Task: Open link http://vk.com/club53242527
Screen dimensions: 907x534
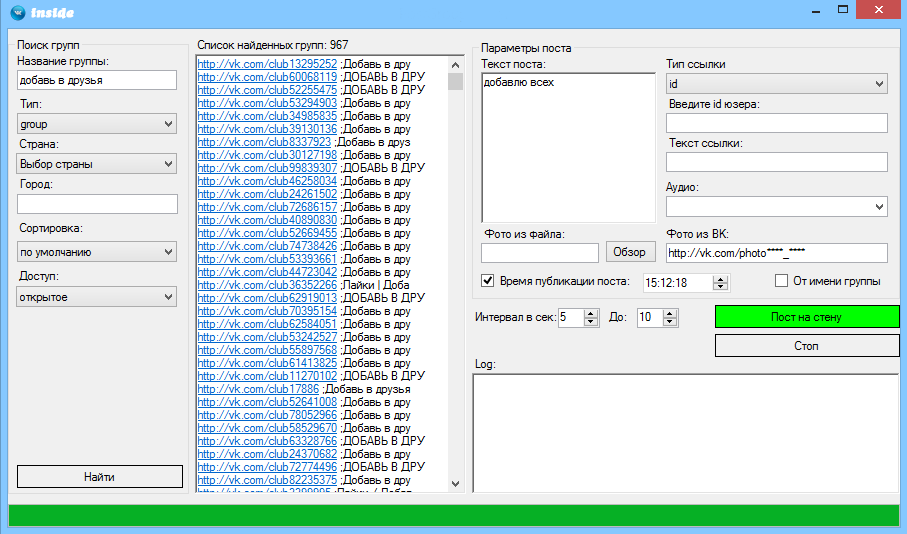Action: click(x=267, y=337)
